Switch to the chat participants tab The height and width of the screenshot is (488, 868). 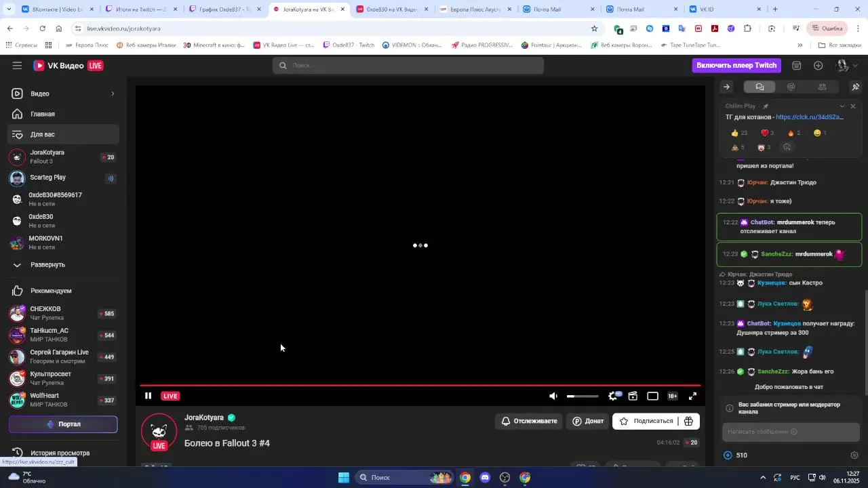(x=822, y=87)
